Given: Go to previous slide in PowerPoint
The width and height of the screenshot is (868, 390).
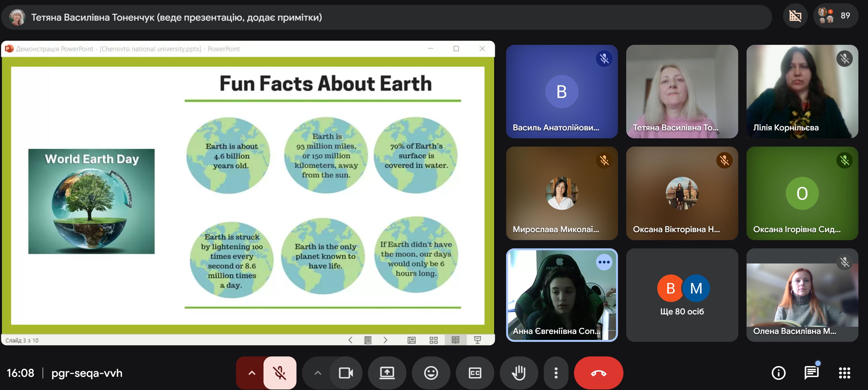Looking at the screenshot, I should (x=350, y=340).
